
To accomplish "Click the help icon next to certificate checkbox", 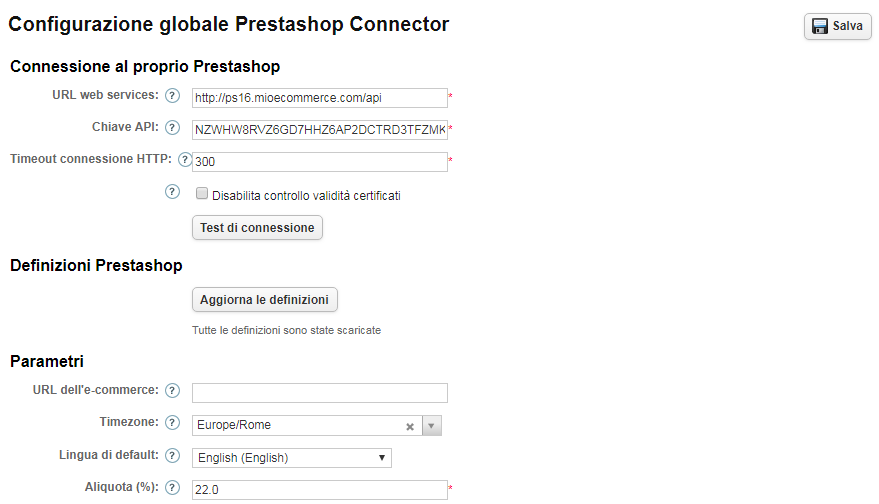I will pyautogui.click(x=172, y=192).
